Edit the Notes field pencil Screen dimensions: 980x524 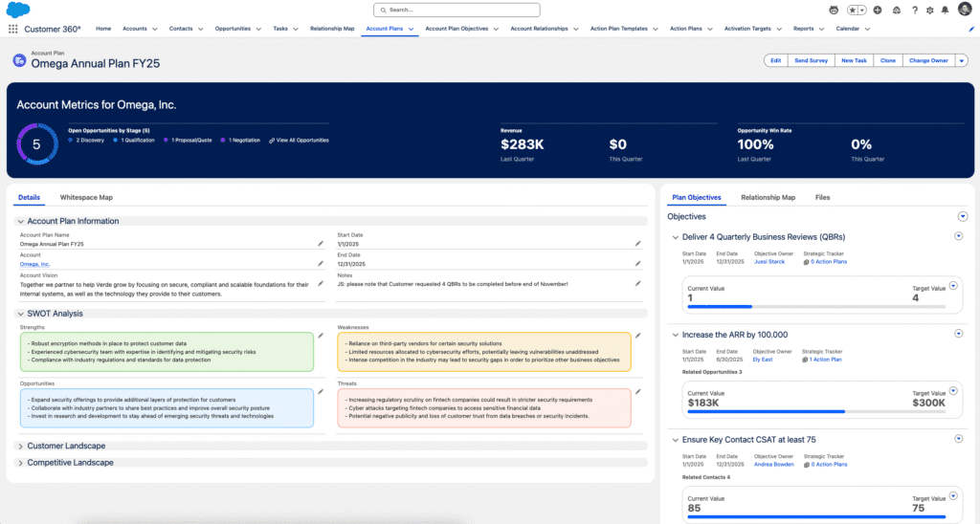(638, 284)
